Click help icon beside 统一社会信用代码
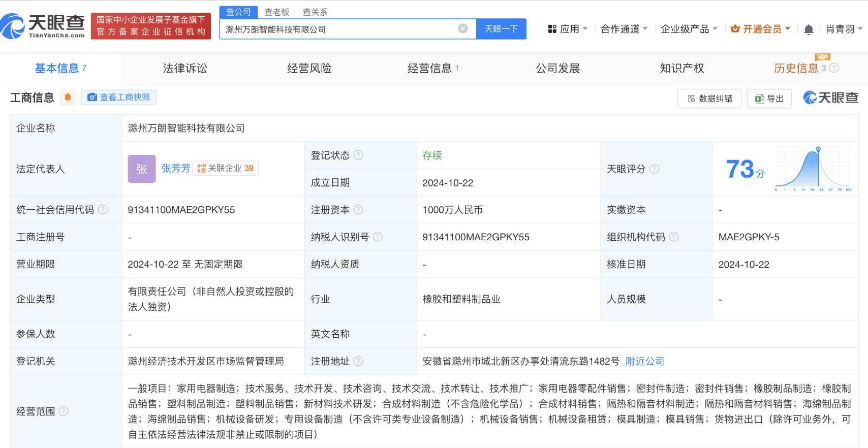This screenshot has width=868, height=448. click(103, 210)
